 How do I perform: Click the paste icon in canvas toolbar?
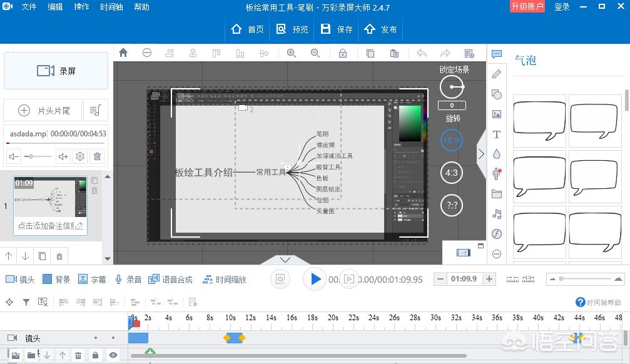tap(394, 53)
